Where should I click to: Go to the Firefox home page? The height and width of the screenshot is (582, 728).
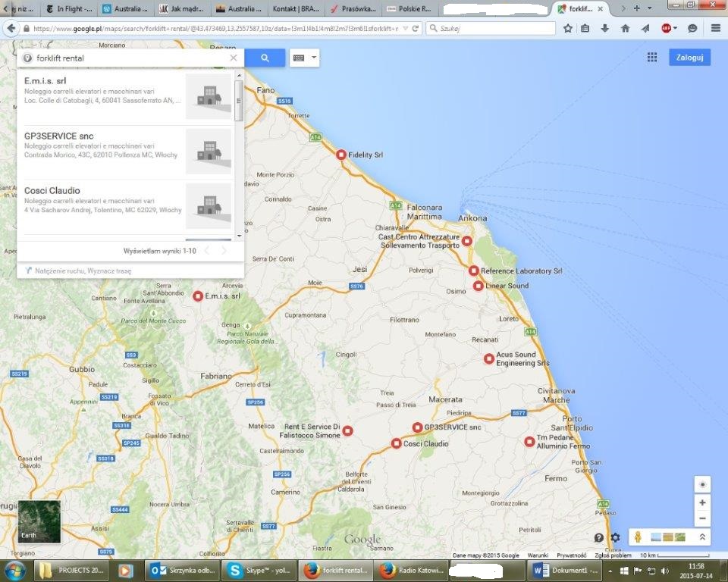tap(626, 28)
